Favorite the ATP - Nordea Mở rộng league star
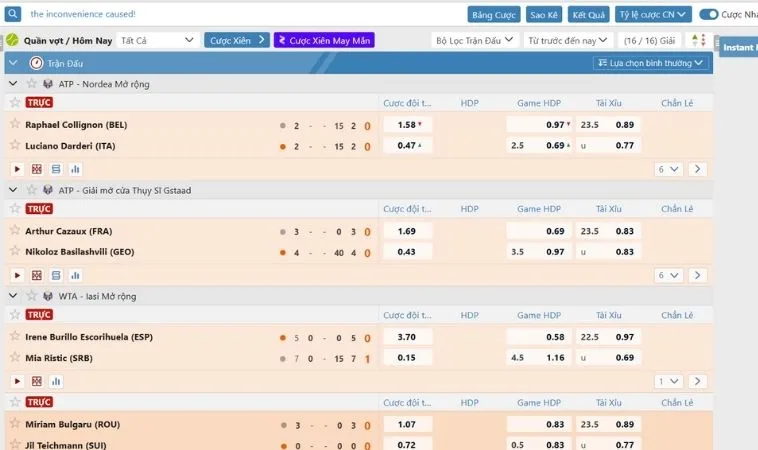 coord(32,84)
